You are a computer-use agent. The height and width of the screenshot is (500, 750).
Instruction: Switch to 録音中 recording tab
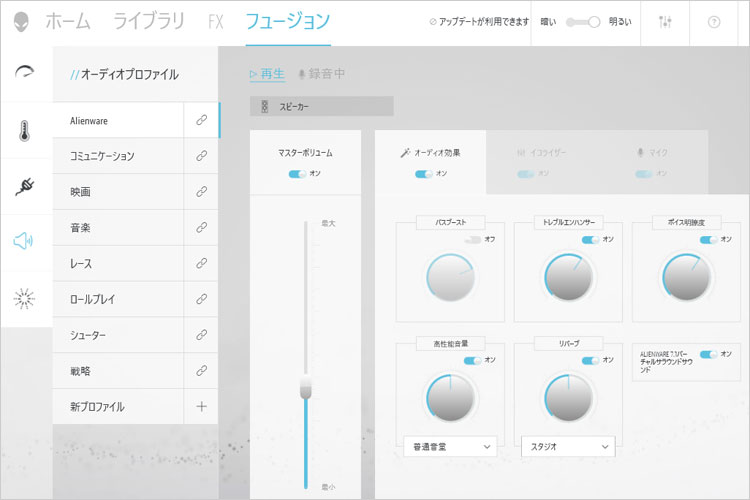[x=321, y=74]
